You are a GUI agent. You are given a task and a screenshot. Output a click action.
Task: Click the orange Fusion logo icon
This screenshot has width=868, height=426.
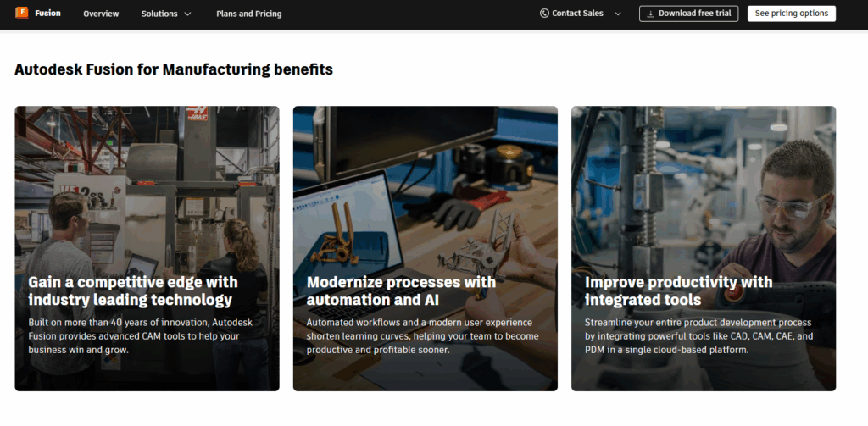22,14
